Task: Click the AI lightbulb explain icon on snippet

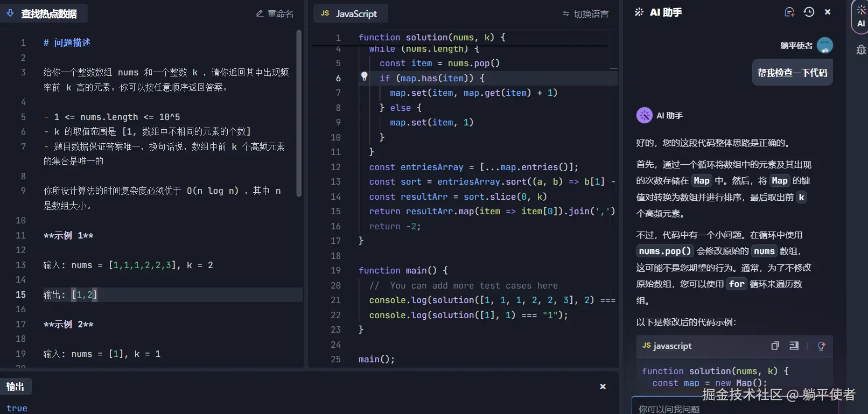Action: click(x=821, y=346)
